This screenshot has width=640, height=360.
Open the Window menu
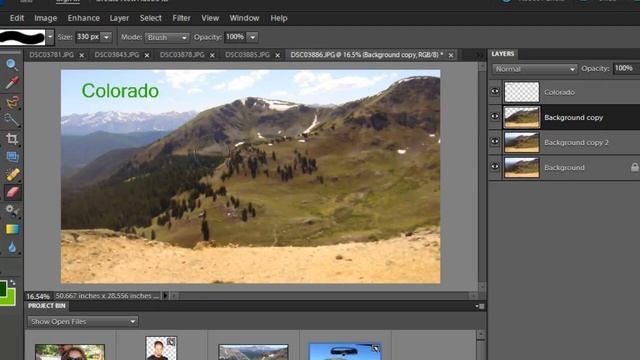click(x=244, y=18)
